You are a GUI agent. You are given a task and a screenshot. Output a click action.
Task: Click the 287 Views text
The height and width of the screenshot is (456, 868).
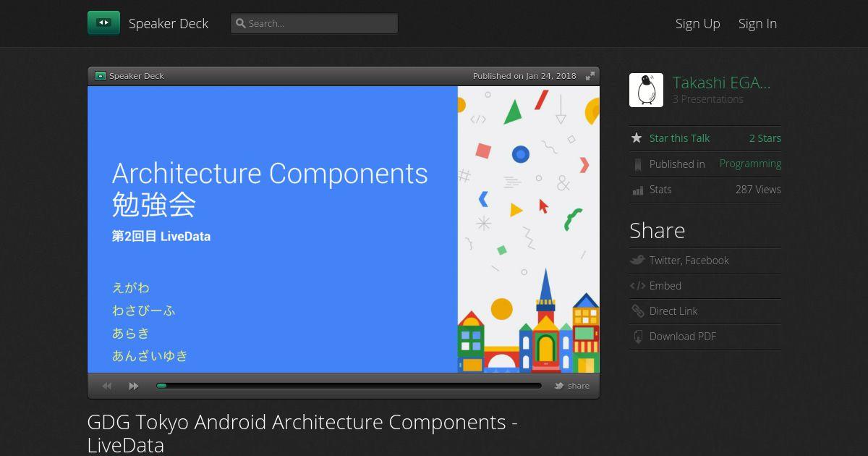coord(758,190)
